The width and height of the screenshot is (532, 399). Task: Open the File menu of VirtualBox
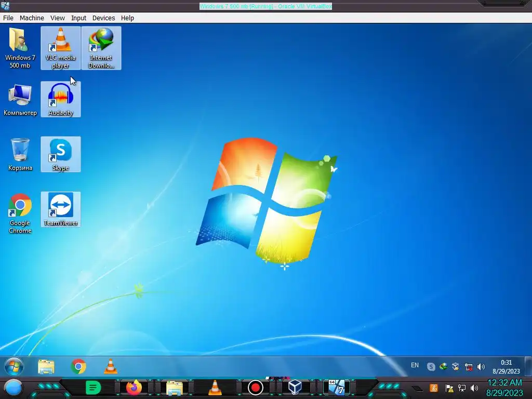8,18
